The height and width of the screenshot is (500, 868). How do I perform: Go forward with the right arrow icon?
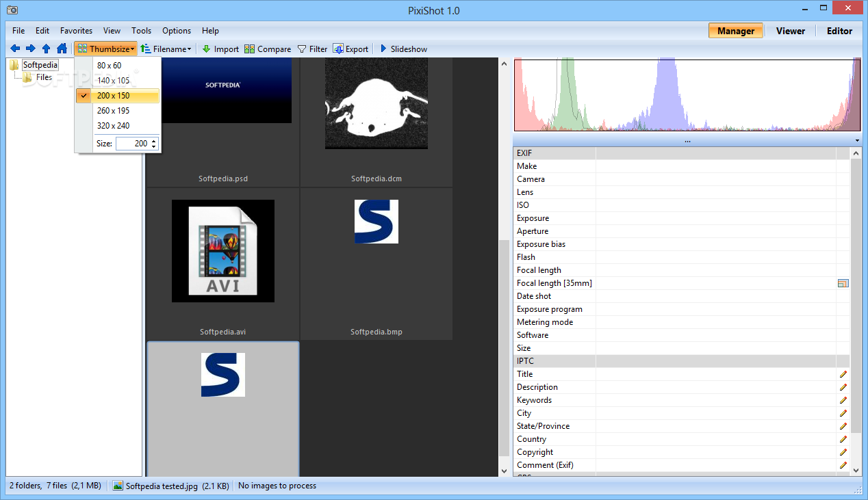pos(30,49)
